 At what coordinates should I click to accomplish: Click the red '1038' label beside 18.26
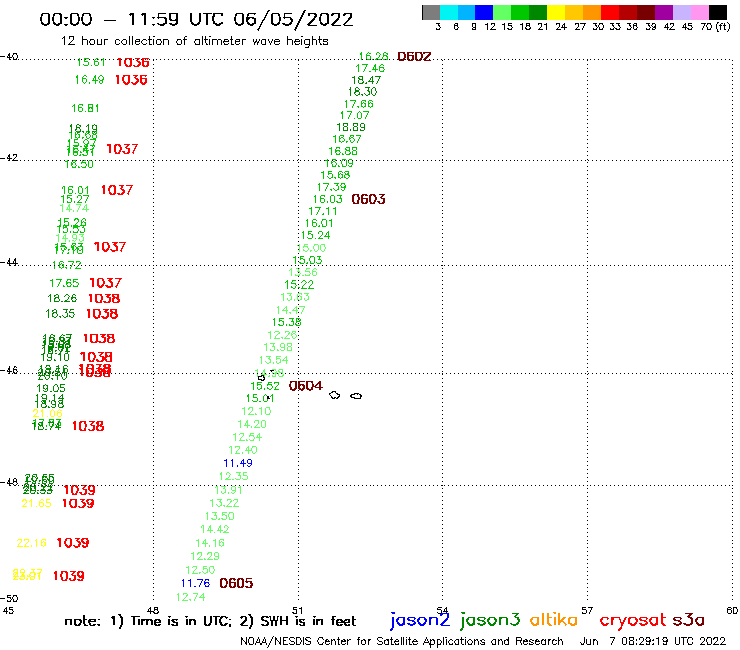104,298
